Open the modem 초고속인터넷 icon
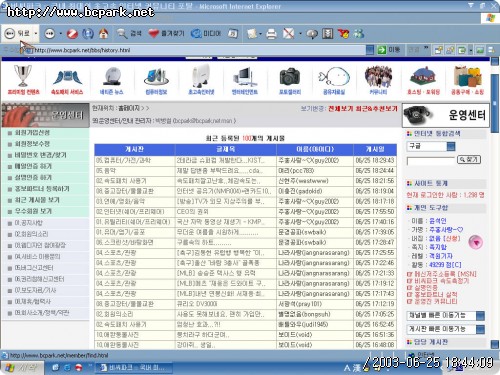Image resolution: width=500 pixels, height=375 pixels. (201, 80)
